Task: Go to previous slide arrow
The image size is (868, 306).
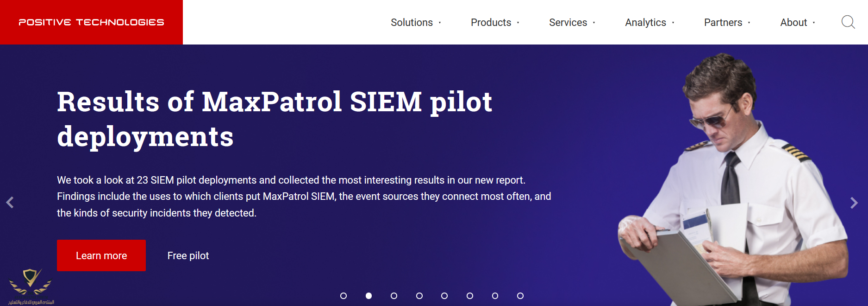Action: click(10, 203)
